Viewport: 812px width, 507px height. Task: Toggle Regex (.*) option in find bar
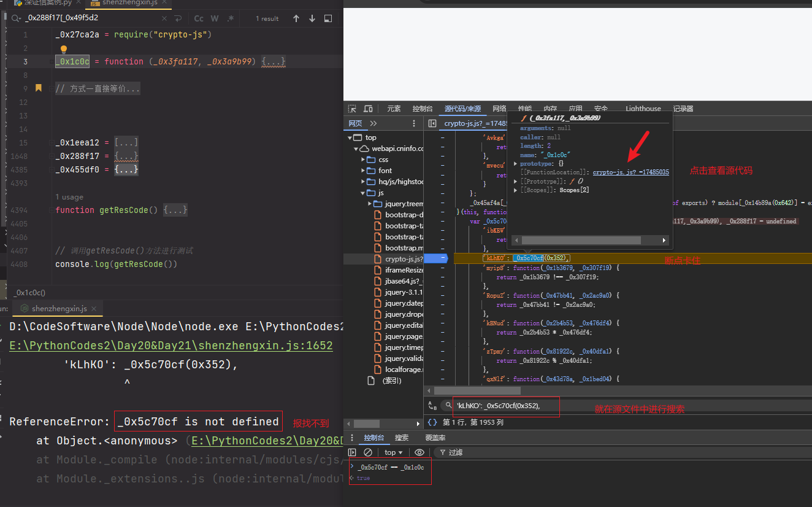231,18
